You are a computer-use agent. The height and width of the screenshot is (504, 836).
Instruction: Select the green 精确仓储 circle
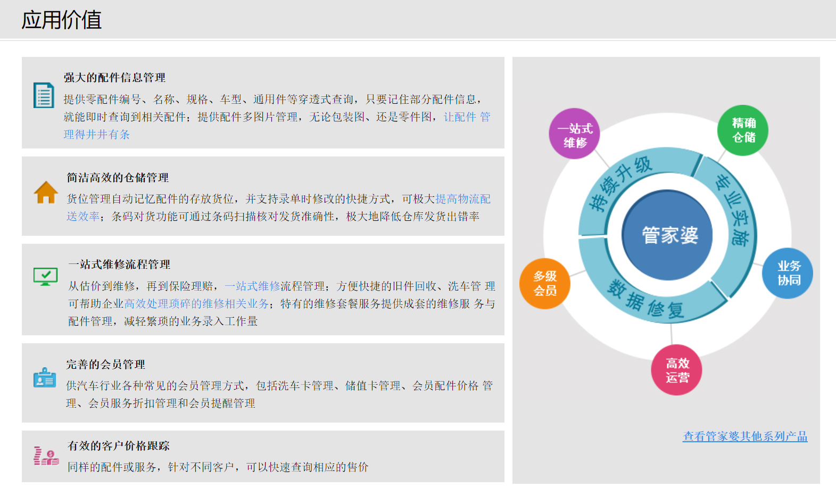click(743, 130)
